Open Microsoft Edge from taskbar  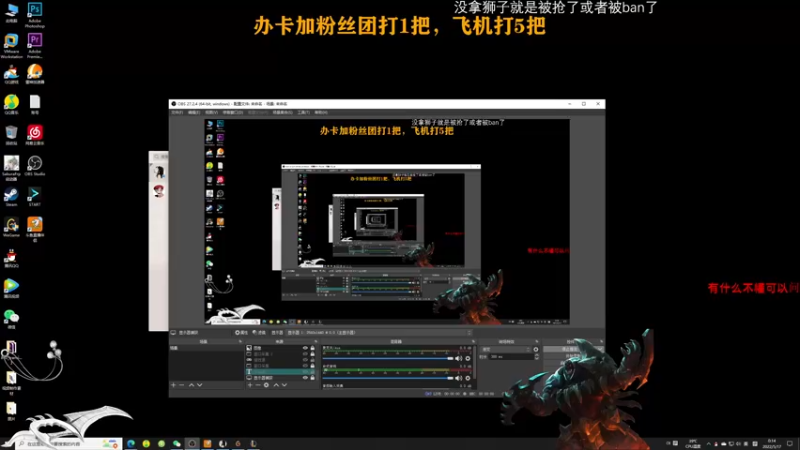click(x=131, y=444)
